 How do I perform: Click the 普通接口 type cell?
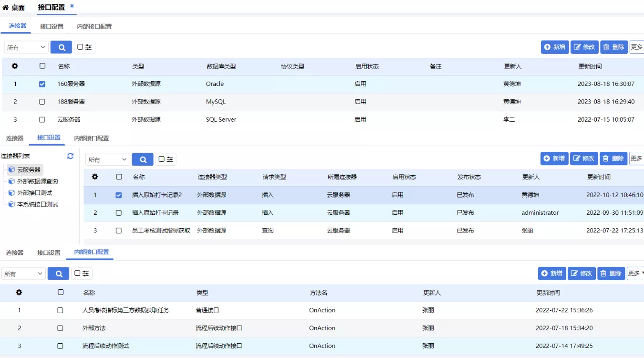tap(207, 310)
